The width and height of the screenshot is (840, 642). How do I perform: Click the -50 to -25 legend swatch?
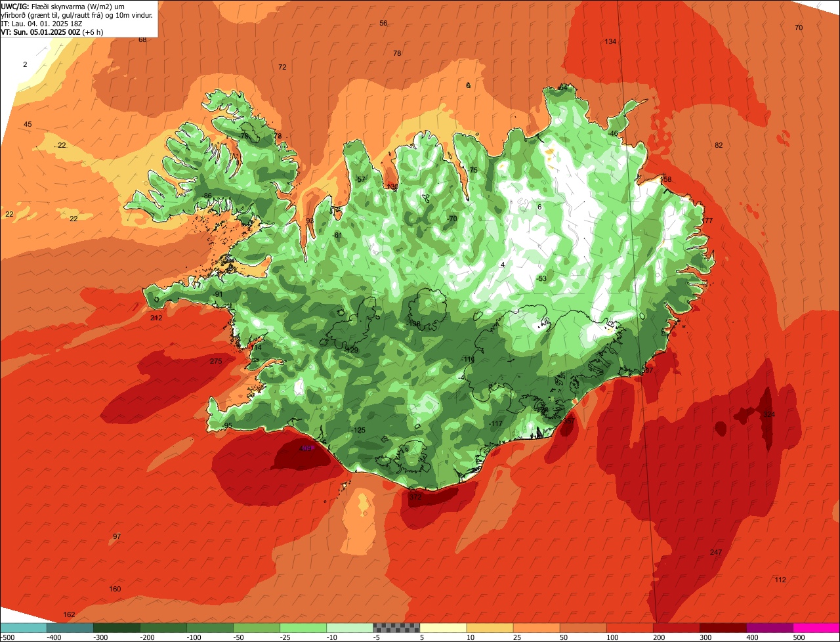tap(256, 628)
